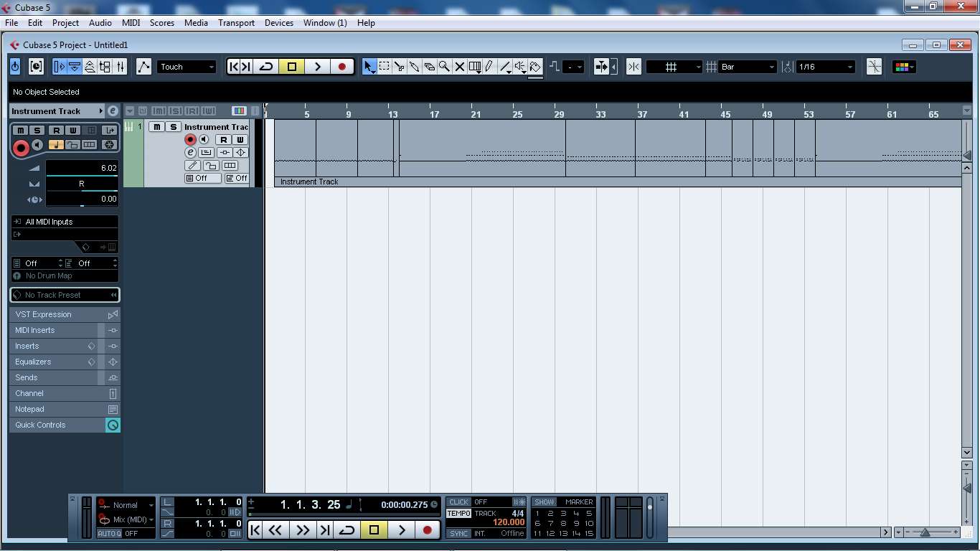
Task: Select the Glue tool in toolbar
Action: coord(415,67)
